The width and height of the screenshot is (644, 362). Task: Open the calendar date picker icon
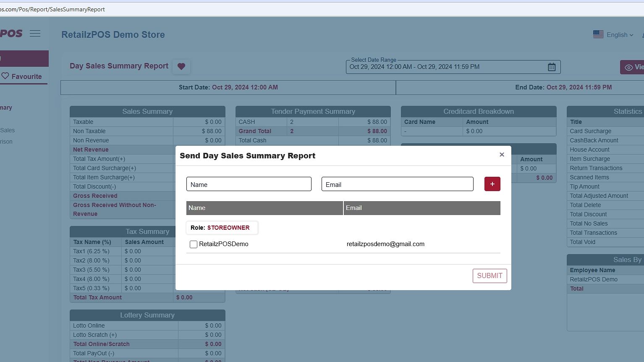[552, 67]
